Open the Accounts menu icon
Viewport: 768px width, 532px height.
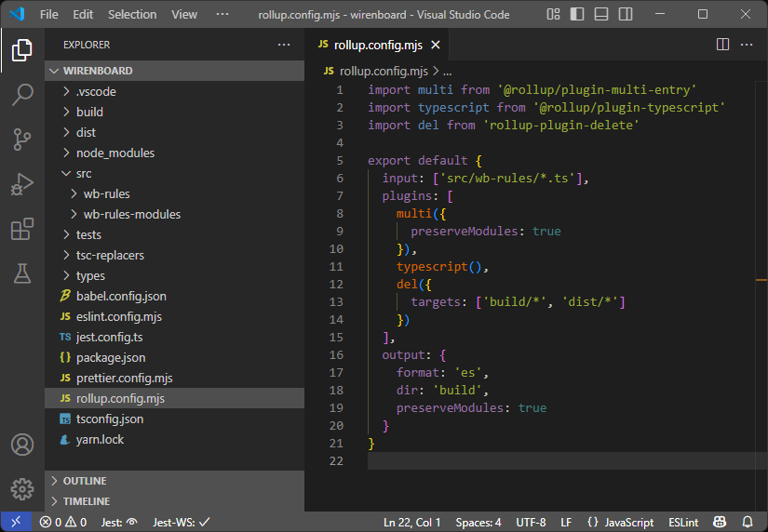point(22,445)
